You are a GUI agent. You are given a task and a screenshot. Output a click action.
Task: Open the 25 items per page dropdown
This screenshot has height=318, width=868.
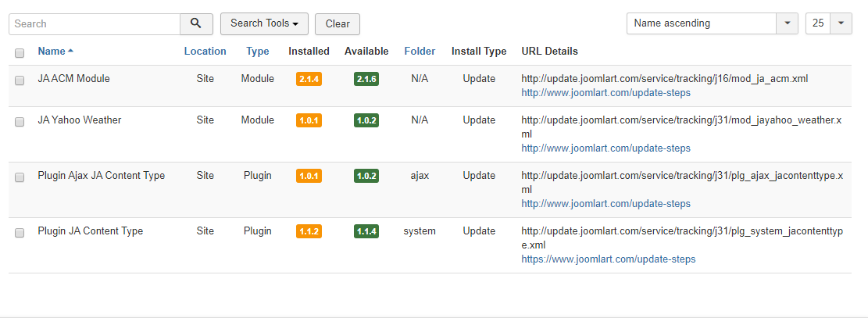pos(829,23)
